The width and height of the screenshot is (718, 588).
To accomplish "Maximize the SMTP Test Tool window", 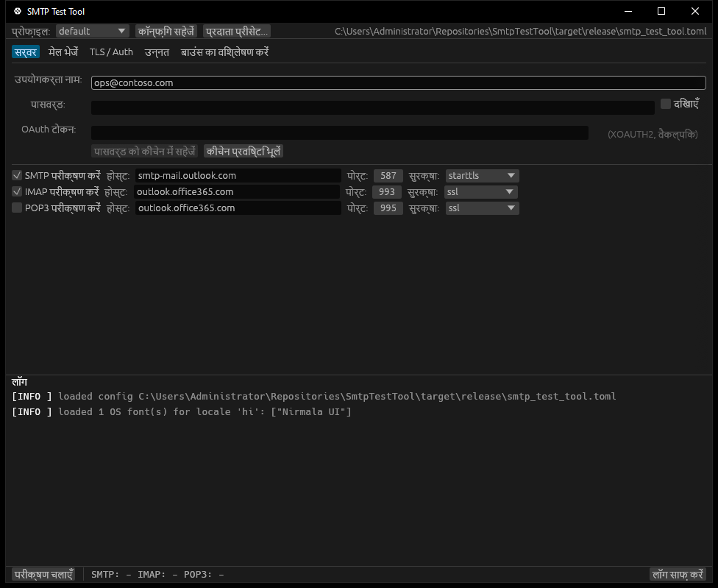I will coord(661,11).
